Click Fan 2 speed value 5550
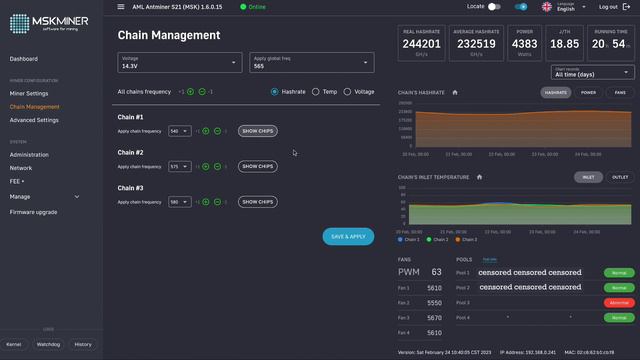640x360 pixels. tap(434, 303)
